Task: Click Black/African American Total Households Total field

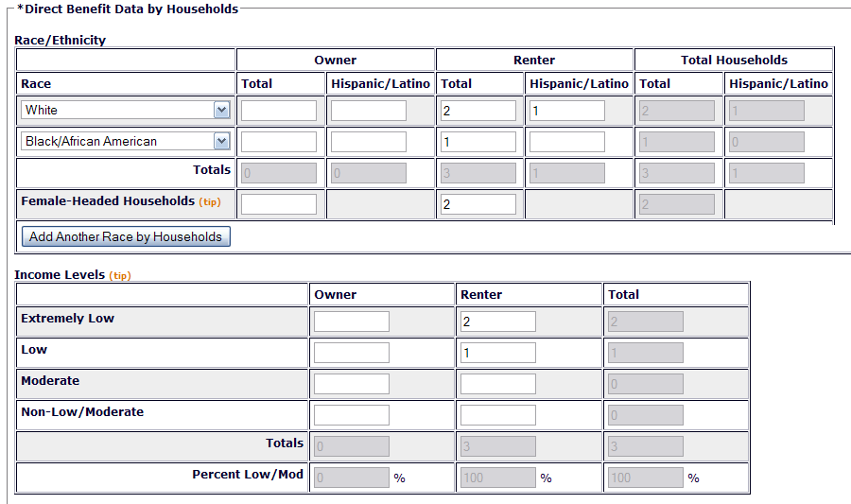Action: click(x=677, y=142)
